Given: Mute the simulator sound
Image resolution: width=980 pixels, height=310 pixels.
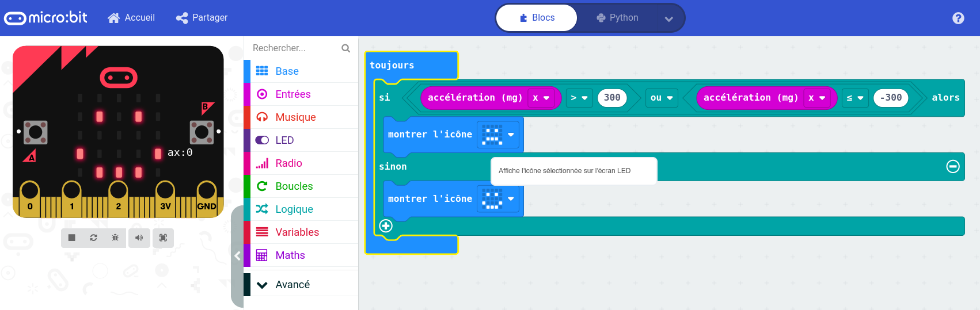Looking at the screenshot, I should pyautogui.click(x=139, y=238).
